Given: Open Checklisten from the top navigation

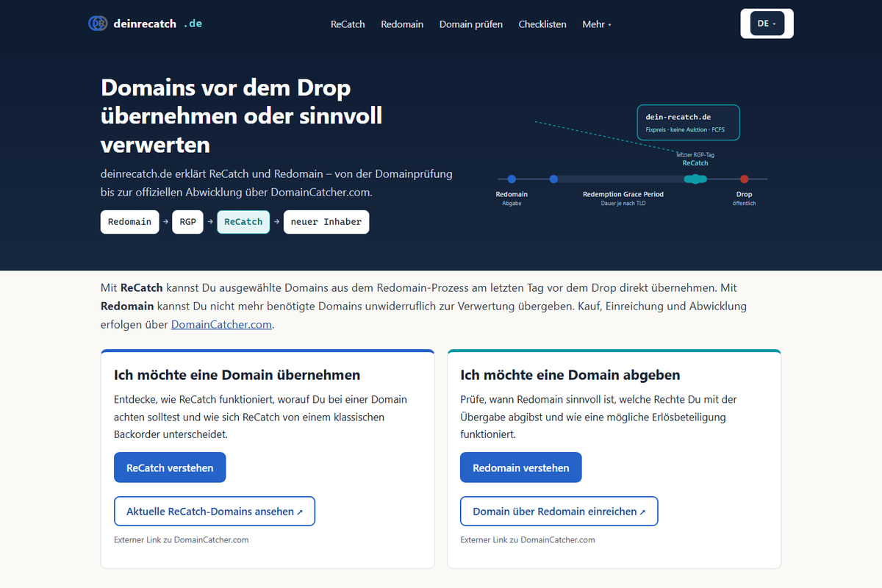Looking at the screenshot, I should tap(542, 24).
